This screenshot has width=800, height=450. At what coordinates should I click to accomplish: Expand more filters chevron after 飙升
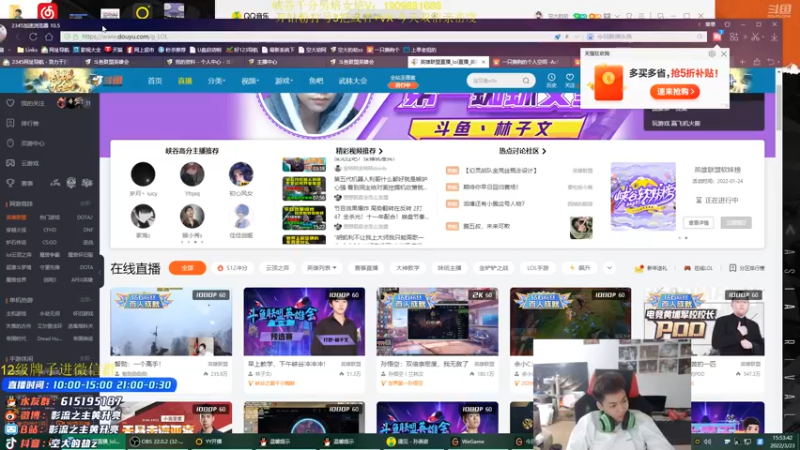609,268
